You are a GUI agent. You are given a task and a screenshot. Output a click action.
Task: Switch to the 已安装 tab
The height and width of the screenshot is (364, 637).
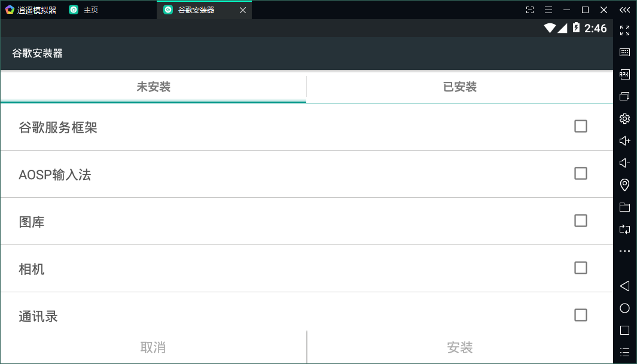click(460, 87)
